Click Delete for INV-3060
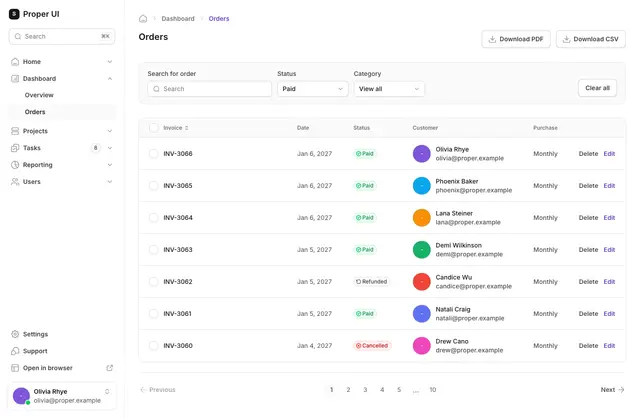Screen dimensions: 640x419 point(588,346)
